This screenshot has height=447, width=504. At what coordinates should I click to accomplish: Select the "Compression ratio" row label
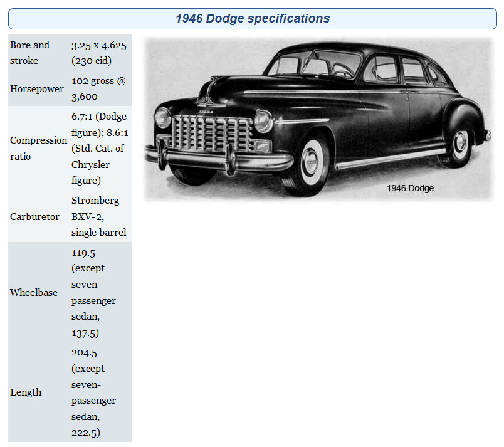(x=38, y=148)
